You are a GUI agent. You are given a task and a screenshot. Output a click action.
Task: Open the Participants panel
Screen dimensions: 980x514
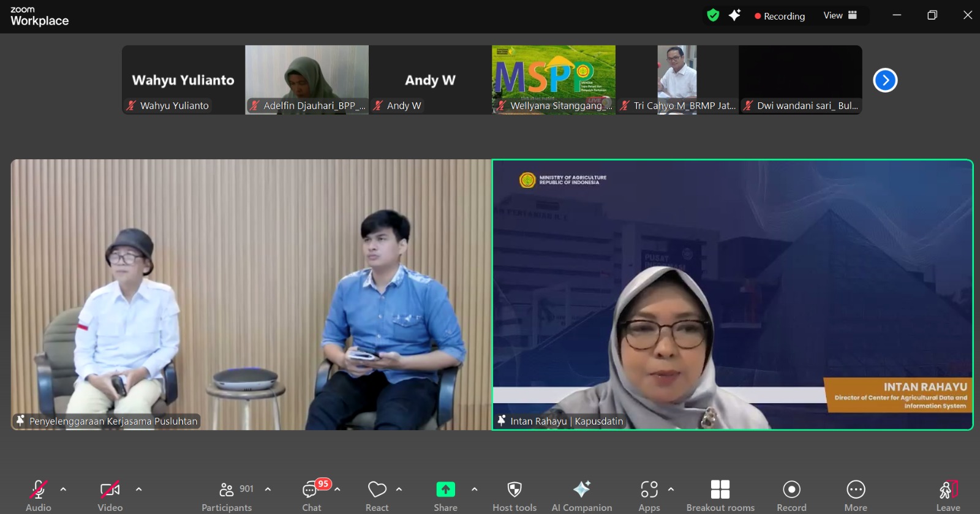[227, 495]
